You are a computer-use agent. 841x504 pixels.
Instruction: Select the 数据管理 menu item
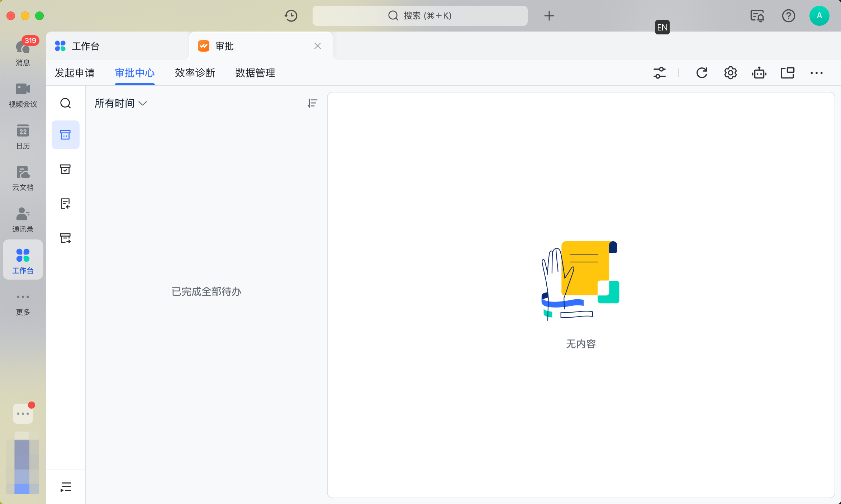[x=255, y=73]
